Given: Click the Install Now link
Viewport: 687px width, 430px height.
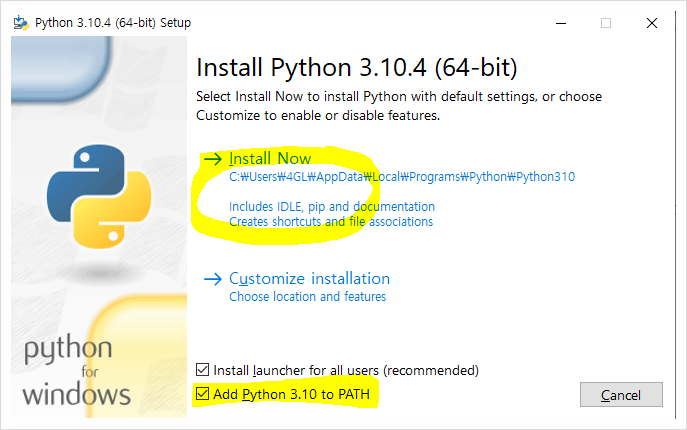Looking at the screenshot, I should (x=270, y=158).
